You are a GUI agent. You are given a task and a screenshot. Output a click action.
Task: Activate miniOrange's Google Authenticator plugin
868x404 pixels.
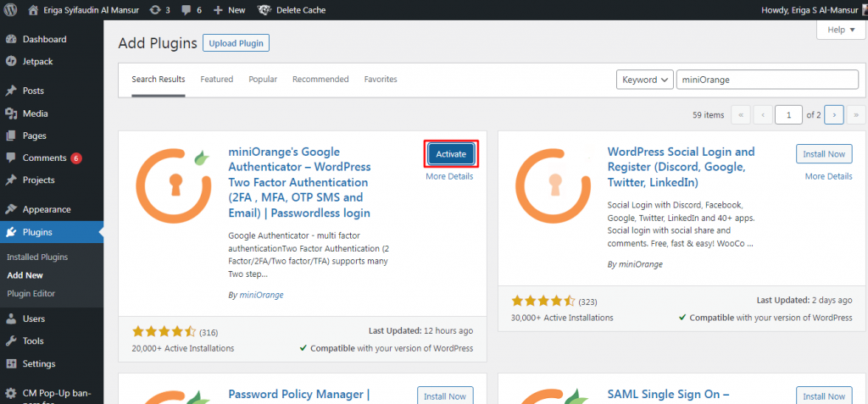451,154
